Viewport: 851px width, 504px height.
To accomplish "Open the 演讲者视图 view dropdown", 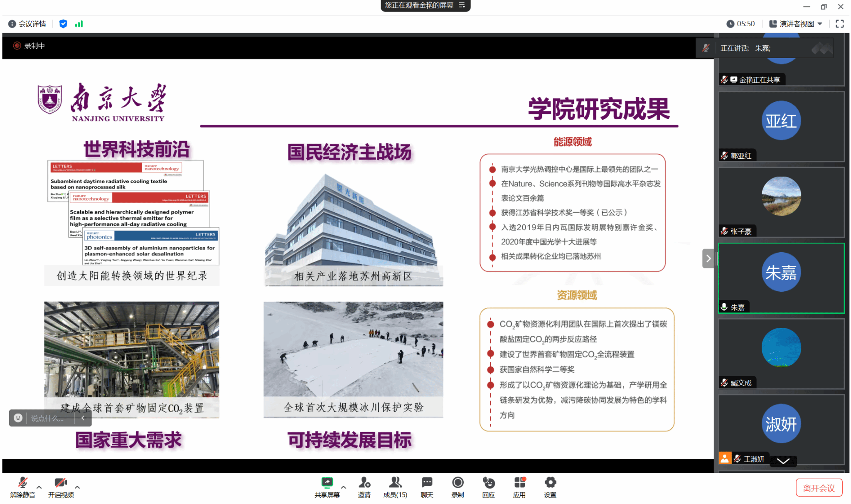I will pos(796,24).
